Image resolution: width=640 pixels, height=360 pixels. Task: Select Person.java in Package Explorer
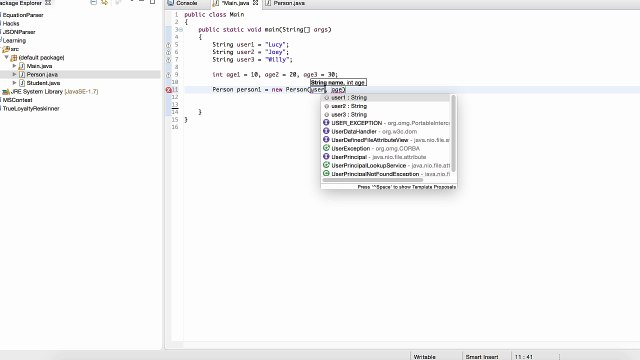42,74
